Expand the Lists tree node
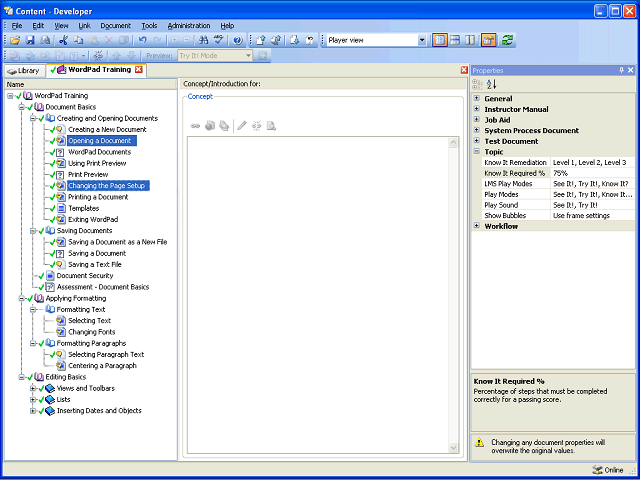Image resolution: width=640 pixels, height=480 pixels. coord(33,400)
